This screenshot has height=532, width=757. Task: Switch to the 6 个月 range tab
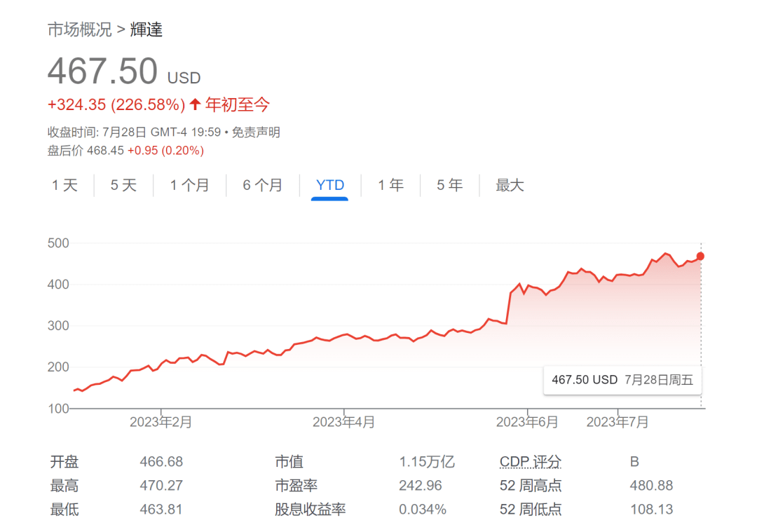263,185
